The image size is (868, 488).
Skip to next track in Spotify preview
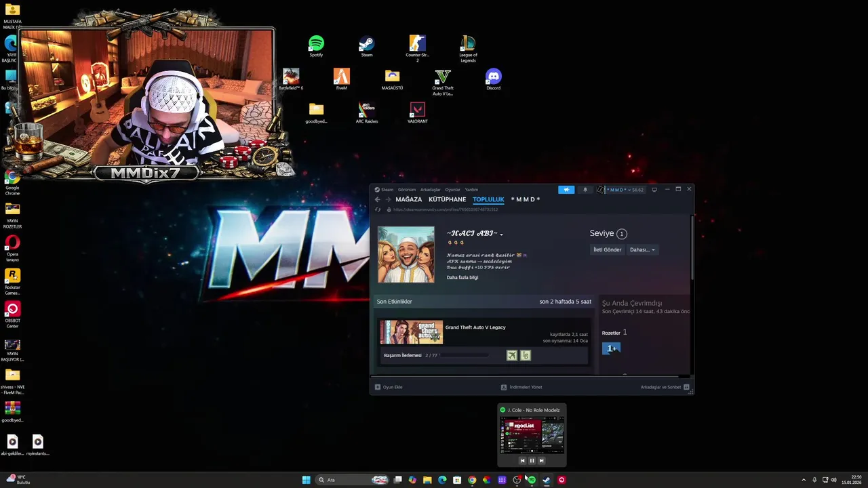coord(541,461)
